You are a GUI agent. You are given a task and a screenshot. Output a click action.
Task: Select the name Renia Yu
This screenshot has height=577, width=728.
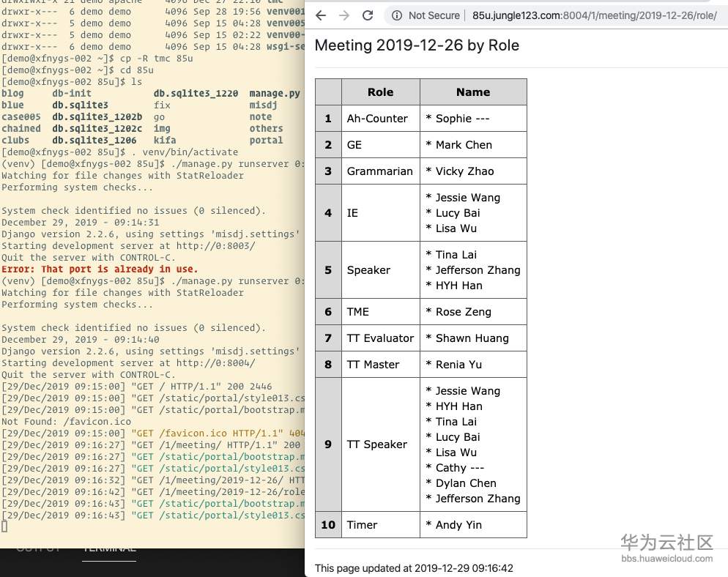(x=458, y=365)
